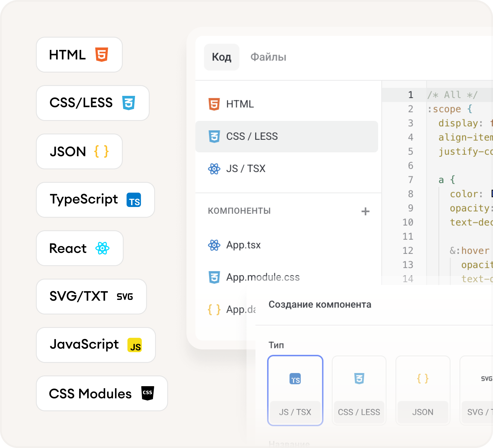Click the CSS icon next to App.module.css
Screen dimensions: 493x448
tap(214, 277)
